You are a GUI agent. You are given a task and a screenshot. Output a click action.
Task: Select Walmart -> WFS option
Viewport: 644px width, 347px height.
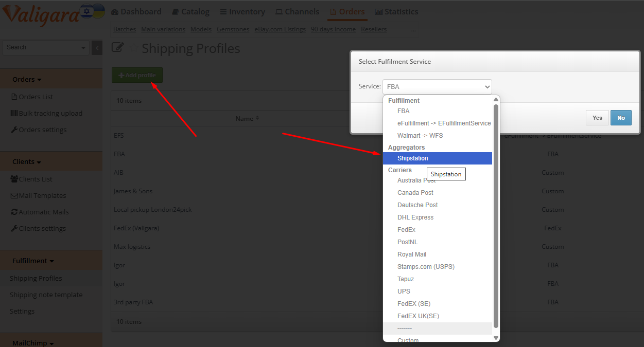point(438,136)
